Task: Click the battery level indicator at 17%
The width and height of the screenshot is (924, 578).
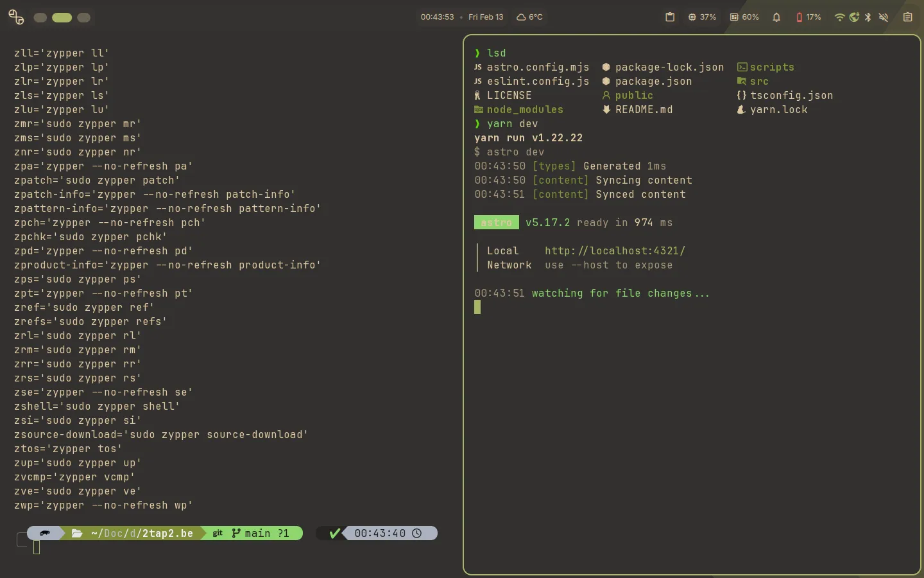Action: pos(808,17)
